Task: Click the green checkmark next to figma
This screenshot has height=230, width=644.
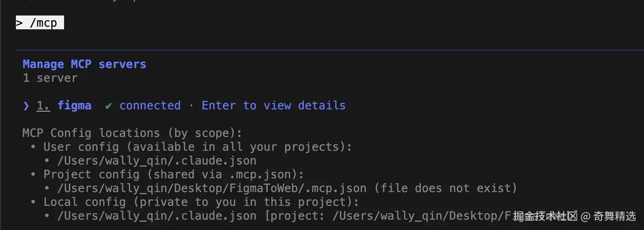Action: click(x=109, y=106)
